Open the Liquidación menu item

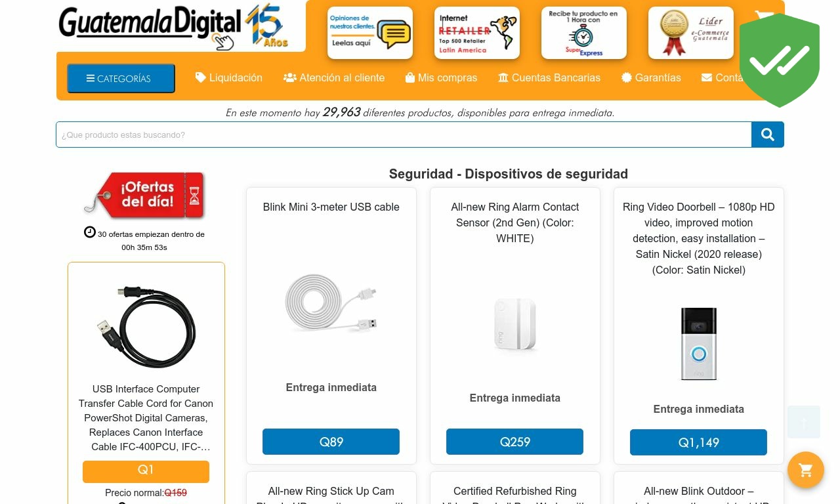point(229,77)
